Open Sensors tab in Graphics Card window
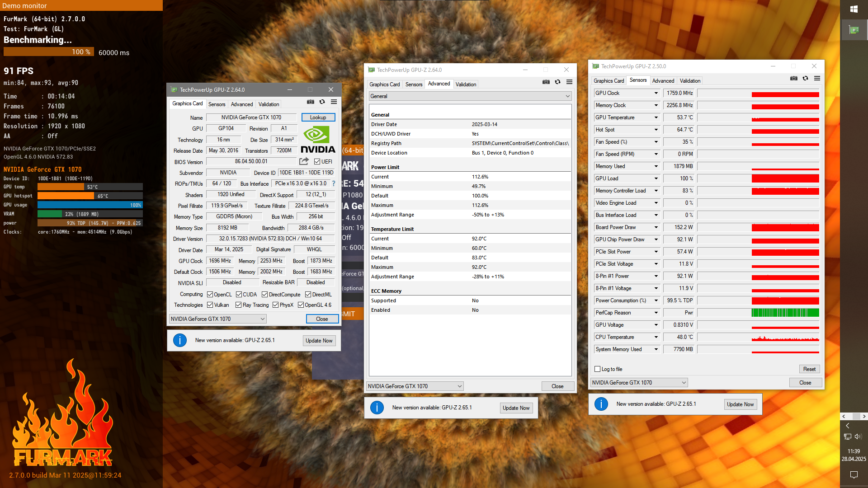This screenshot has height=488, width=868. 217,104
